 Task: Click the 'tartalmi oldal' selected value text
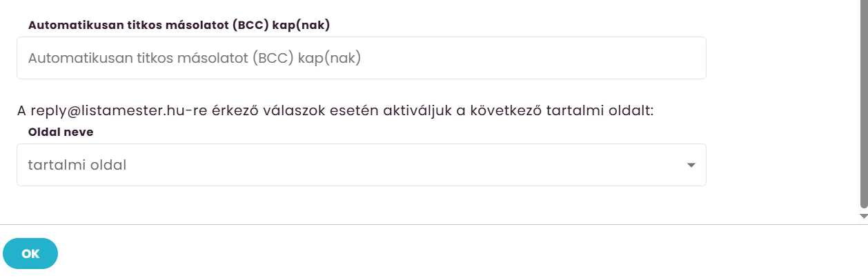77,166
